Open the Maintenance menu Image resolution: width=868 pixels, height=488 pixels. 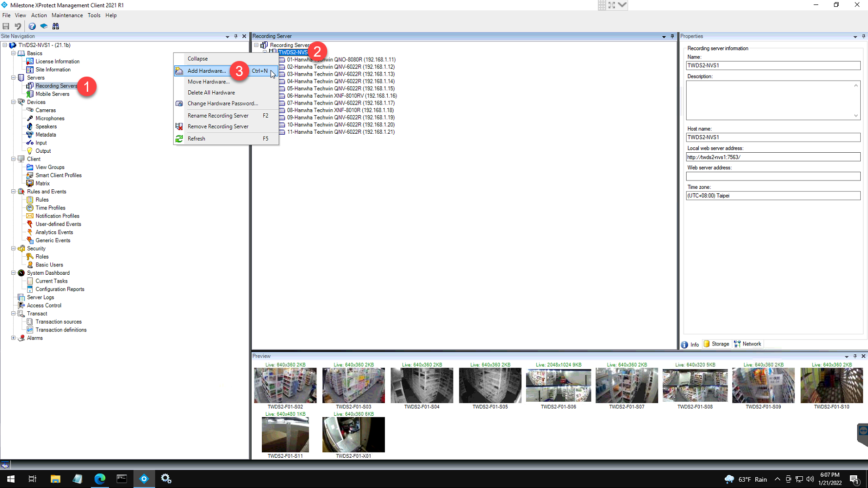click(x=67, y=16)
